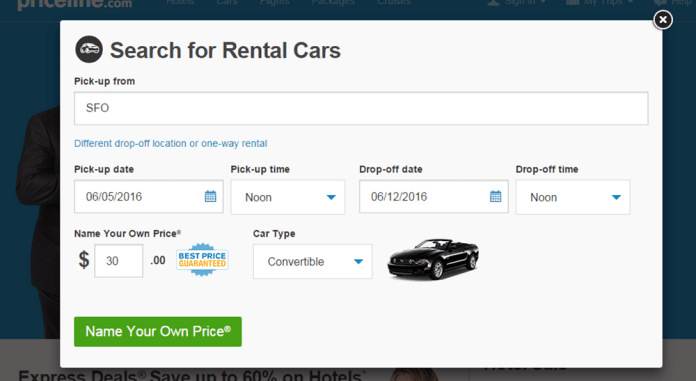
Task: Close the rental car search dialog
Action: tap(663, 20)
